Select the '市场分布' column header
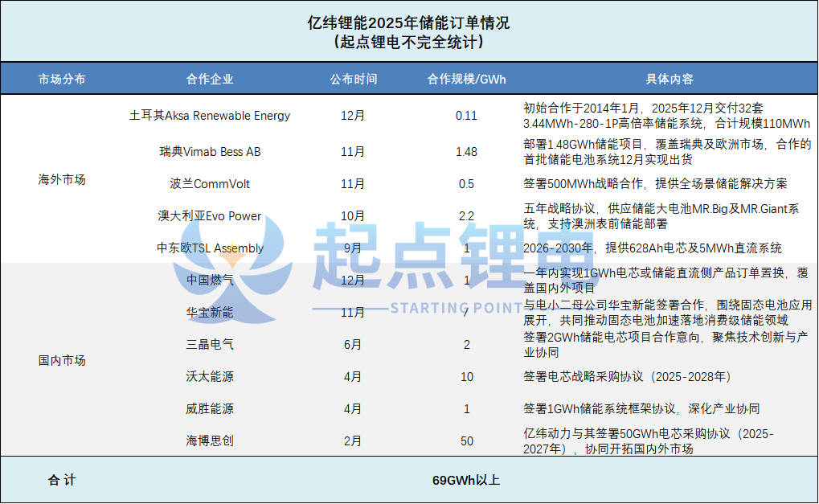The image size is (819, 504). point(62,80)
